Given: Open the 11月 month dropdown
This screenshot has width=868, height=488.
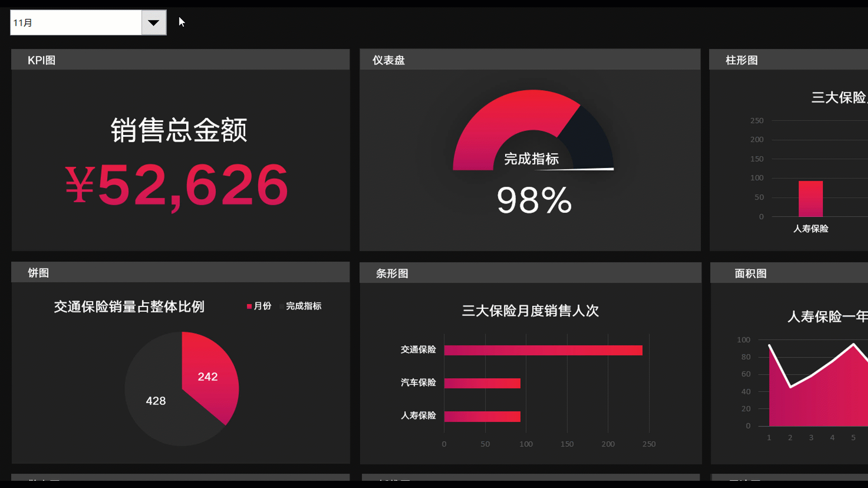Looking at the screenshot, I should pyautogui.click(x=153, y=23).
